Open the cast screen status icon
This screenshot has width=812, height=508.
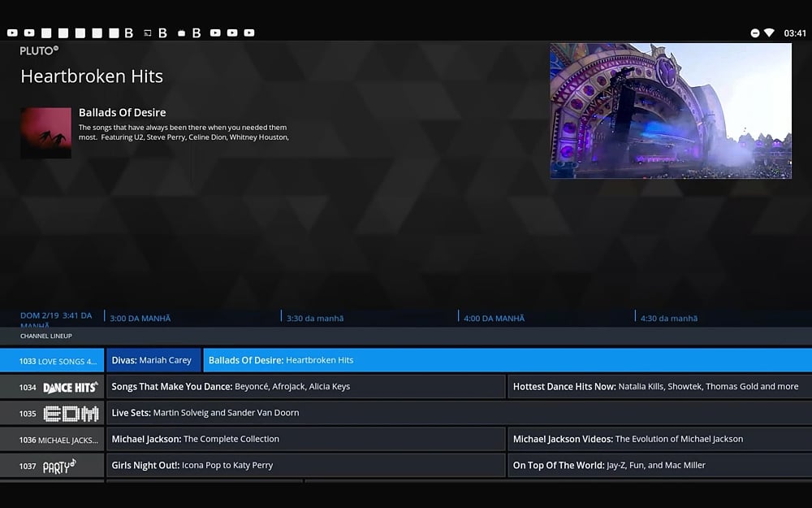147,33
